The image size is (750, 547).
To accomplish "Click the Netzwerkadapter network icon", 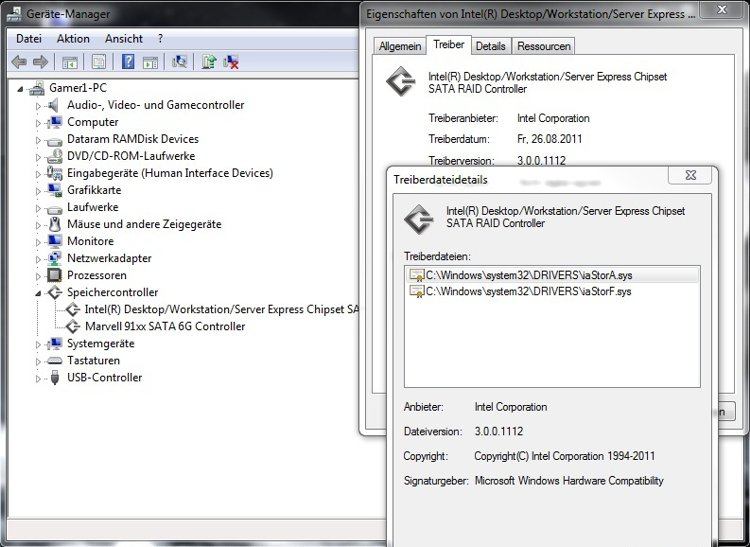I will click(x=55, y=258).
